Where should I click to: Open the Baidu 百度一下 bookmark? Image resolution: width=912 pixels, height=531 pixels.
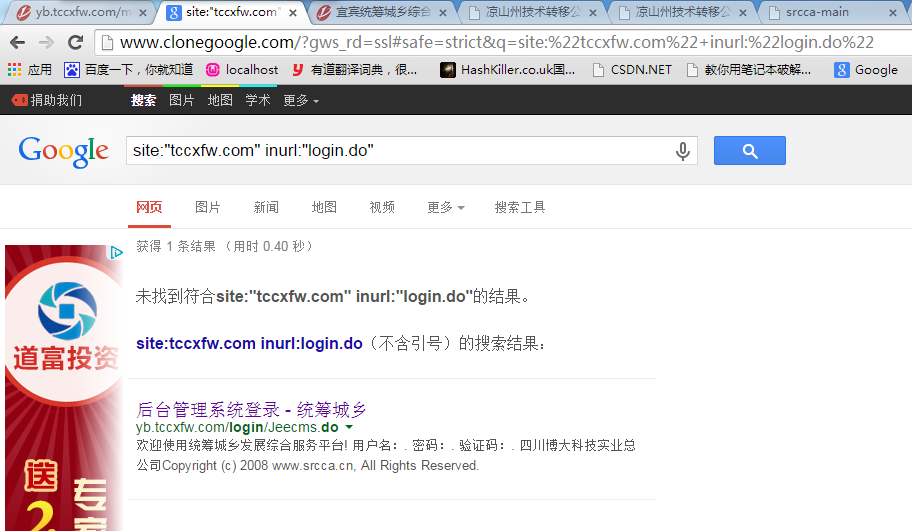point(129,70)
